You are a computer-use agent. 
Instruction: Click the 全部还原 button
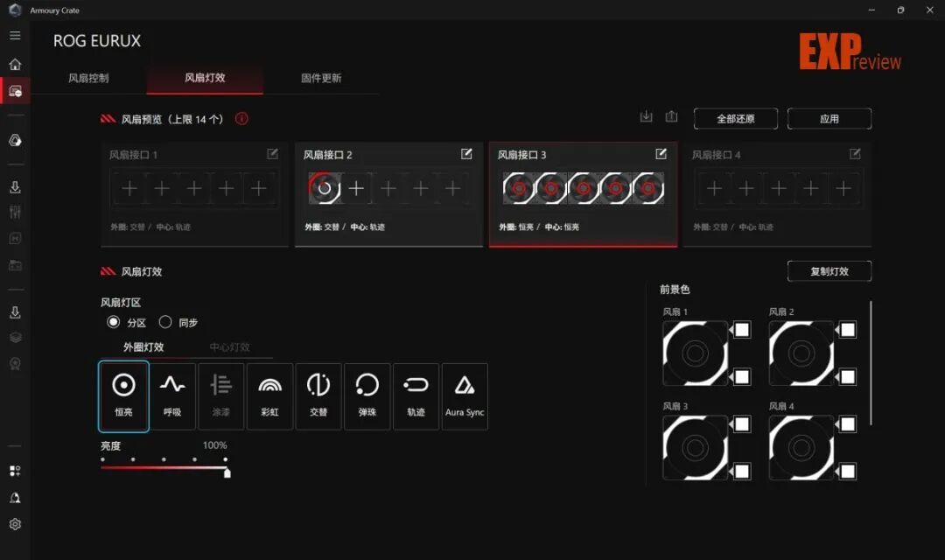[736, 119]
